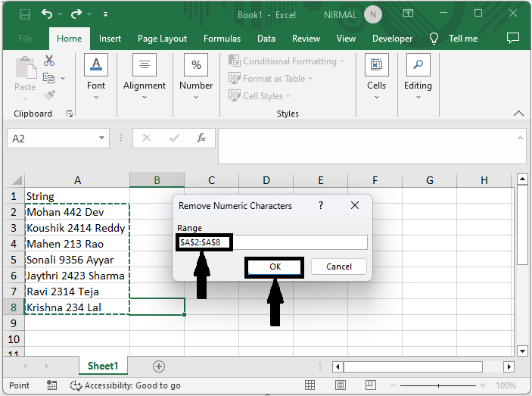The image size is (532, 396).
Task: Open the Formulas ribbon tab
Action: (222, 39)
